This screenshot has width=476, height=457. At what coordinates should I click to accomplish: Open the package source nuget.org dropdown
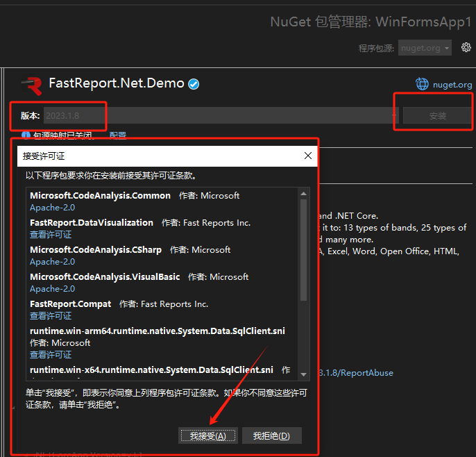425,48
